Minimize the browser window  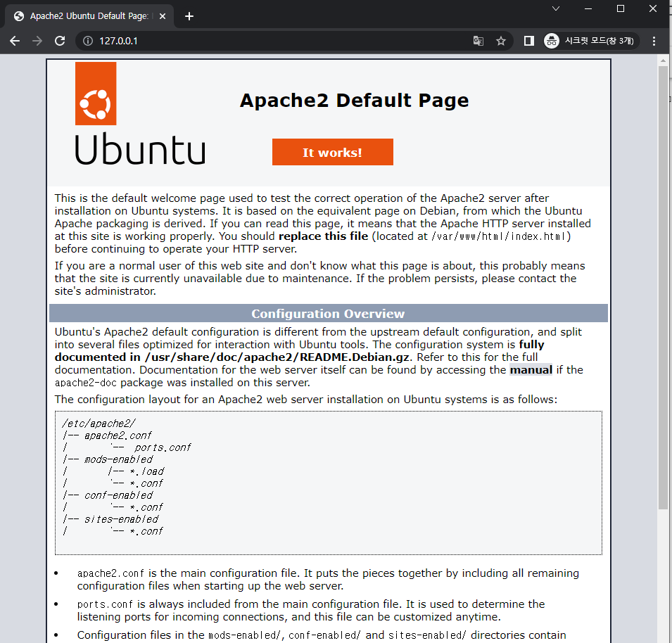588,8
